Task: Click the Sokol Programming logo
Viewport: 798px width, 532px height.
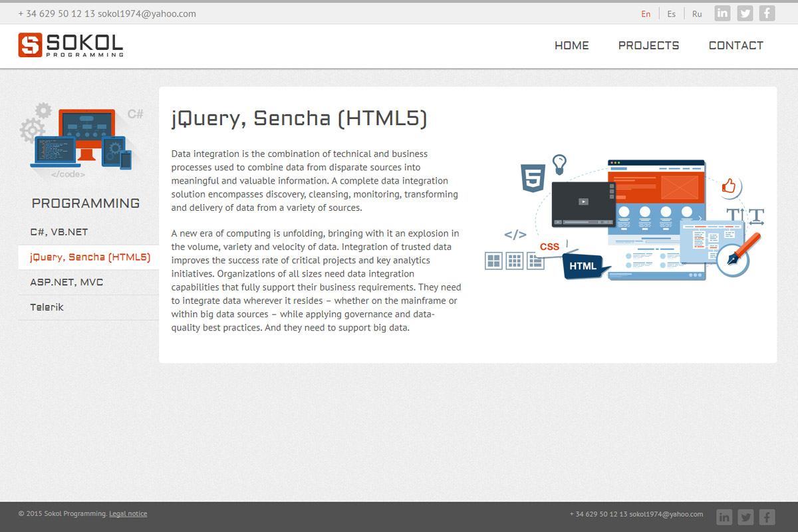Action: coord(70,45)
